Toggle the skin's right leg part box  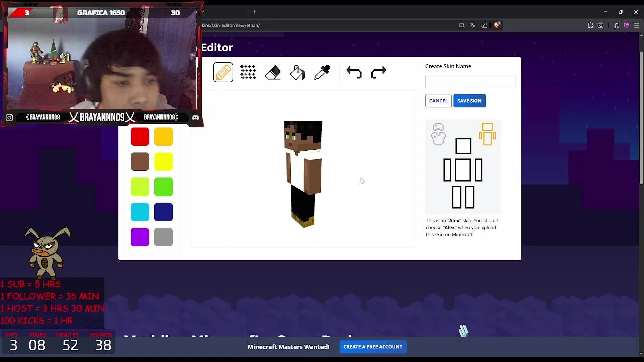(457, 197)
